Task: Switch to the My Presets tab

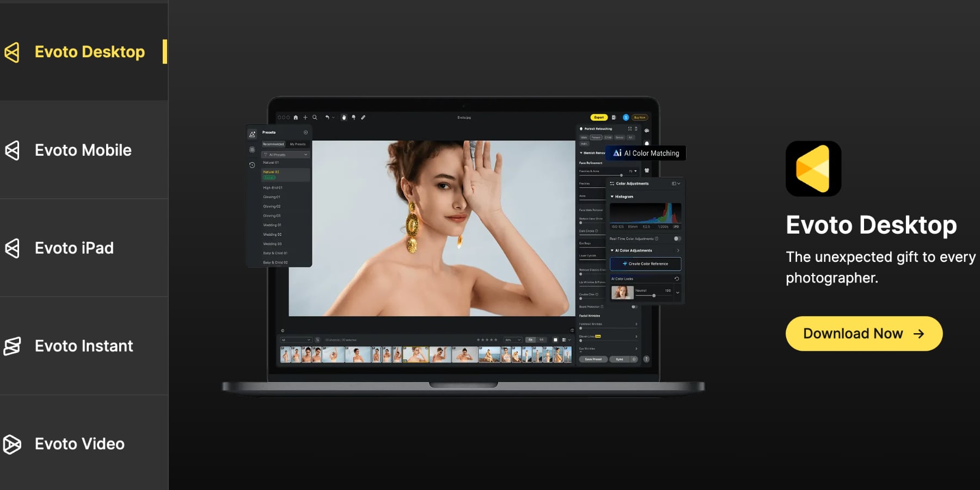Action: pos(298,144)
